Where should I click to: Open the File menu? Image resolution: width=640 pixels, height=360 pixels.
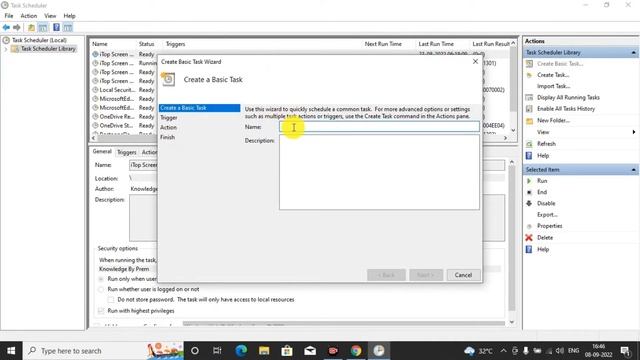coord(9,16)
